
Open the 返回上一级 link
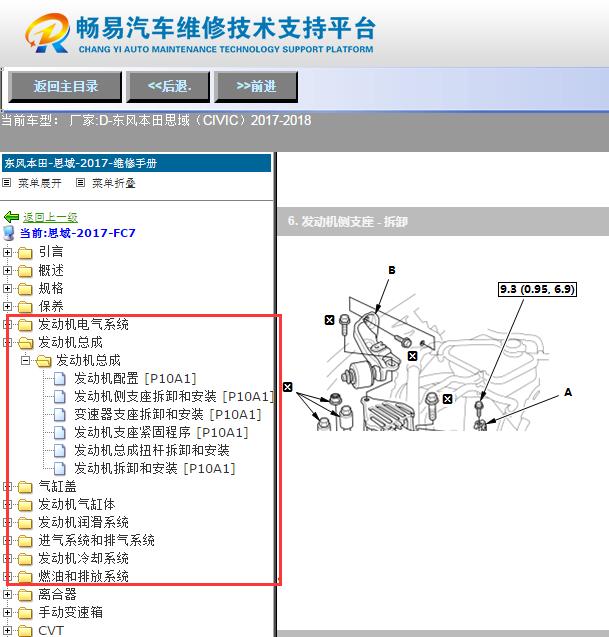click(x=50, y=217)
